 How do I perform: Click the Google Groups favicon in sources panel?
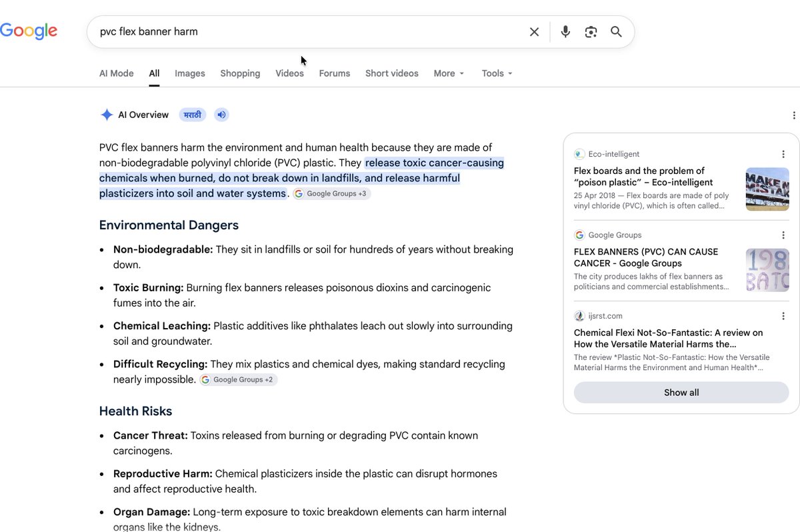(x=579, y=235)
